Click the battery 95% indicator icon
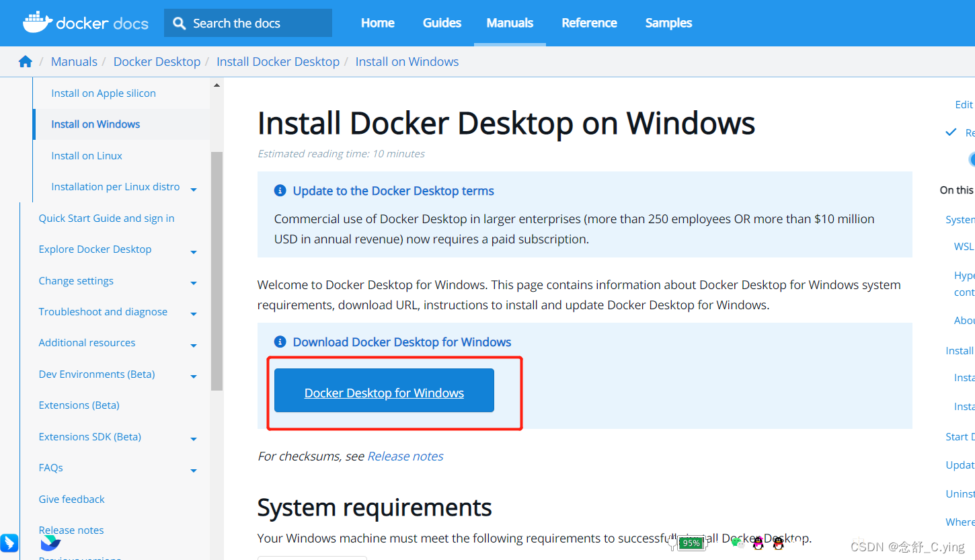The image size is (975, 560). (x=691, y=543)
